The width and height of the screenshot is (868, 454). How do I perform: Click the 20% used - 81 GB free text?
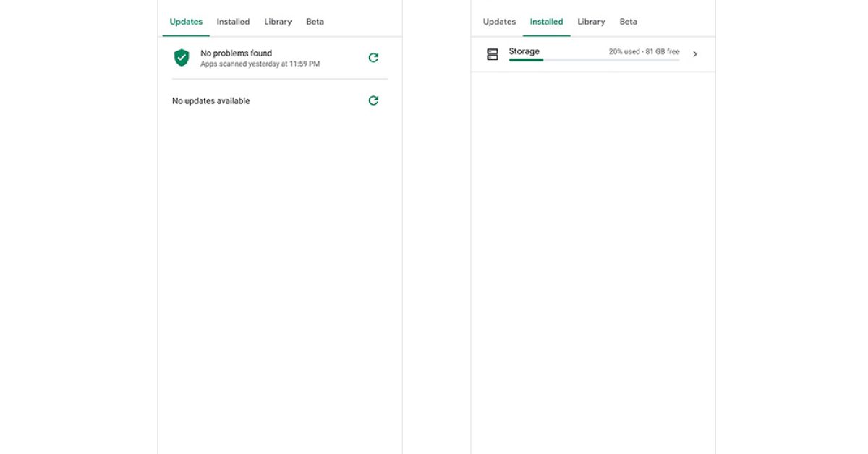click(x=644, y=52)
